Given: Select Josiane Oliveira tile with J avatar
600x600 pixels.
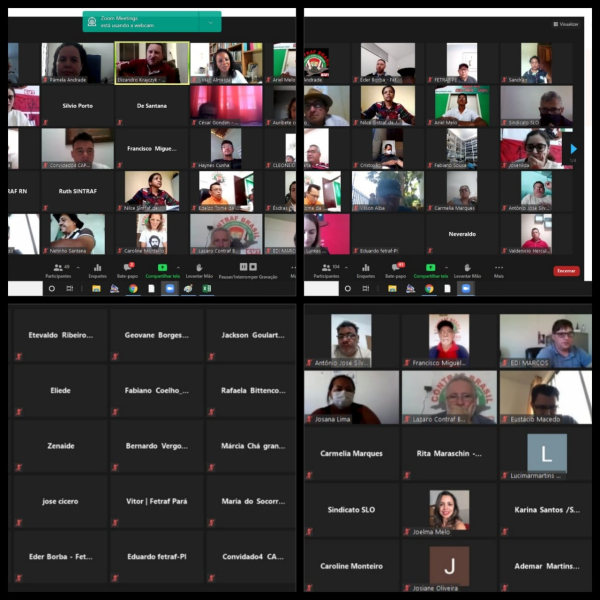Looking at the screenshot, I should point(449,566).
